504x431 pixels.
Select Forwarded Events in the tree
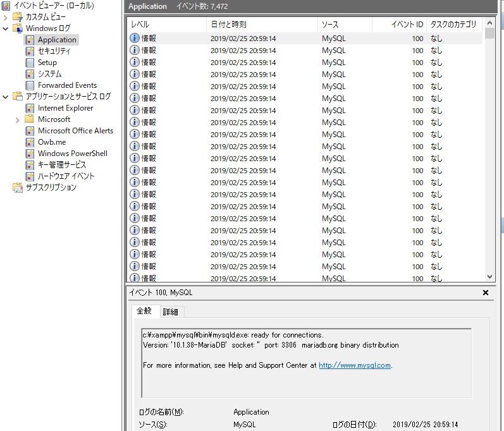pos(67,85)
